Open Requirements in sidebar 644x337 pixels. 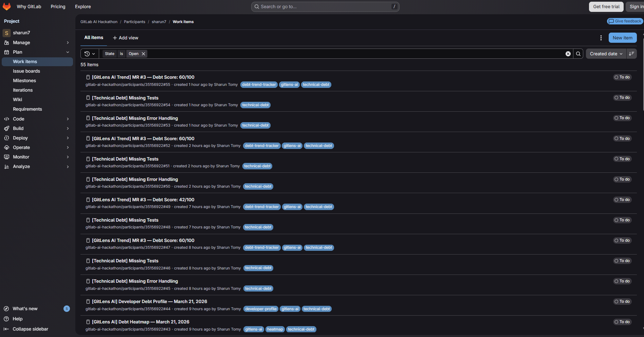pyautogui.click(x=37, y=109)
